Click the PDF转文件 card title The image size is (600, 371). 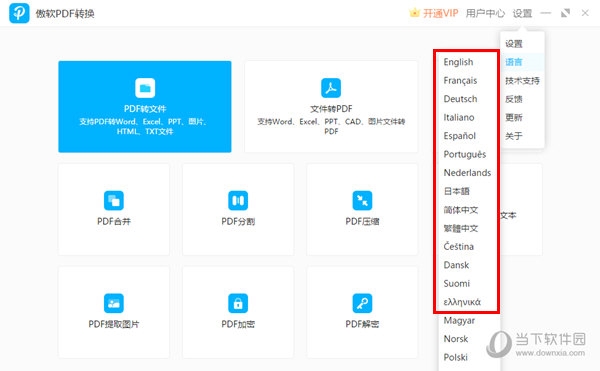pos(145,109)
